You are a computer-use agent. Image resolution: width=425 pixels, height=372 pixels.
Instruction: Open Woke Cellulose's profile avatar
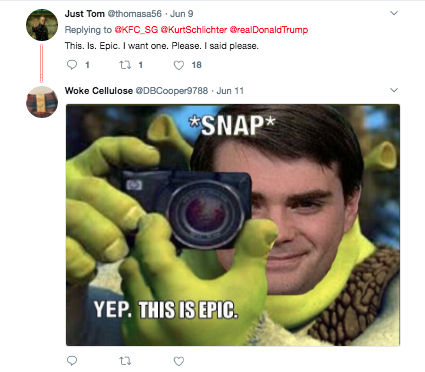click(42, 102)
